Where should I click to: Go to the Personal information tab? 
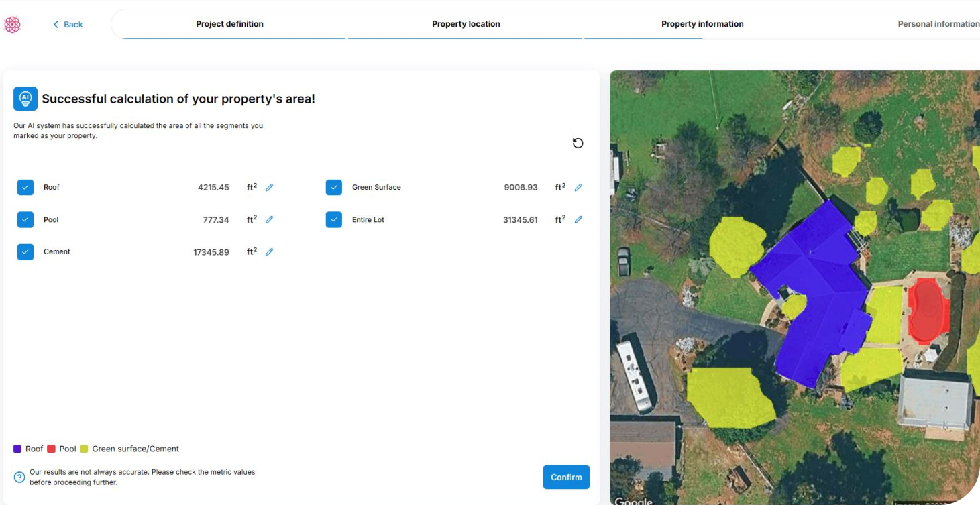pyautogui.click(x=938, y=24)
